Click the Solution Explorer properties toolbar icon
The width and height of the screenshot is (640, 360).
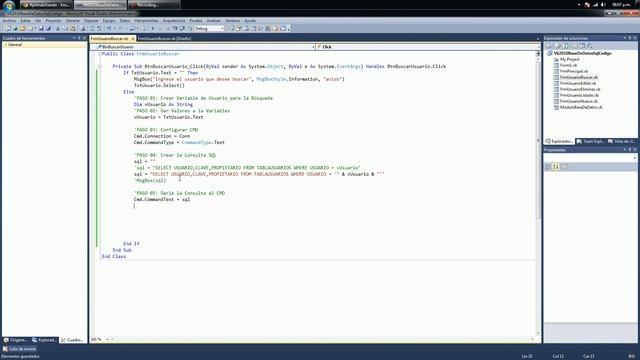point(549,46)
